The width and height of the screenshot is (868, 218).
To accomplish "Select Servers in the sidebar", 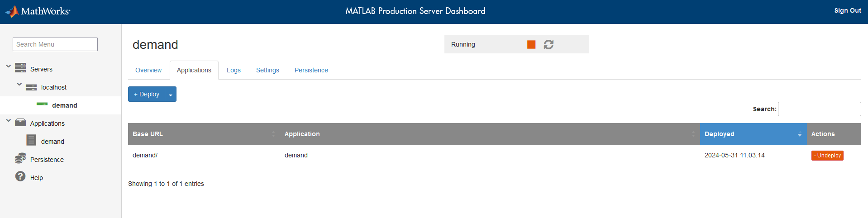I will tap(41, 69).
